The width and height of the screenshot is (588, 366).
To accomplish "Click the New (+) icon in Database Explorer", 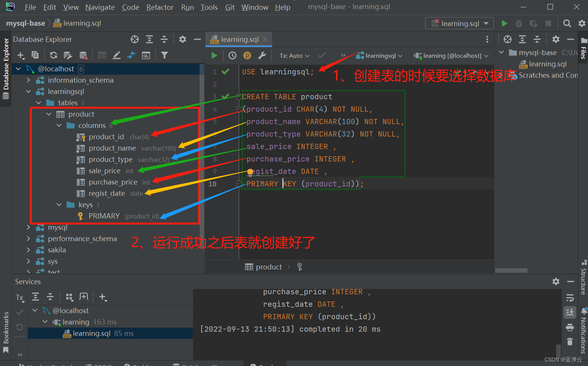I will [21, 55].
